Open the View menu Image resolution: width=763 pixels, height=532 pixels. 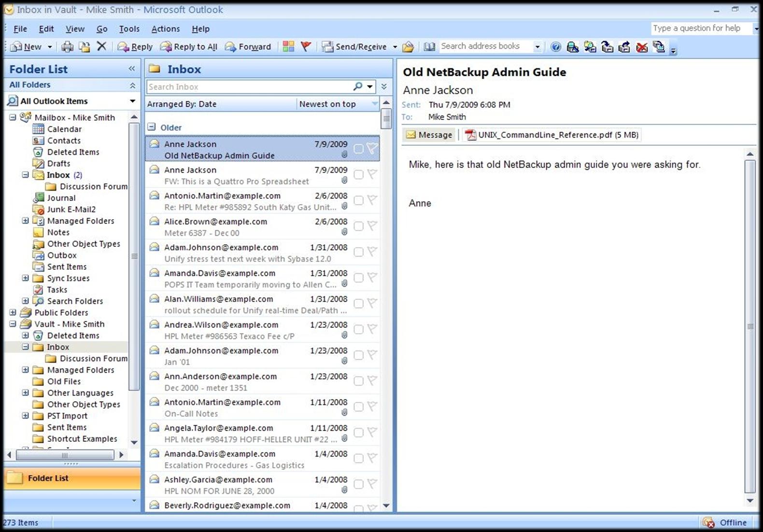click(75, 29)
